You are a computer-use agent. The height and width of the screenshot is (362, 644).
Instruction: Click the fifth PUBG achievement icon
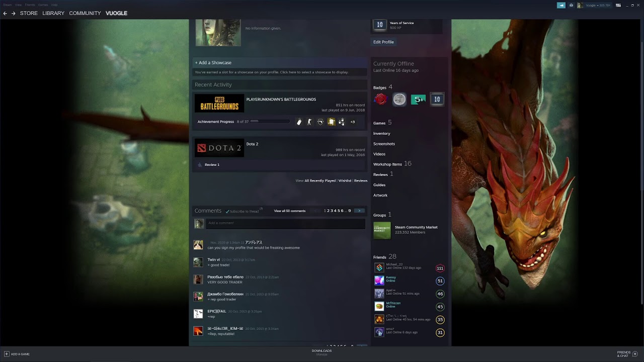[342, 122]
